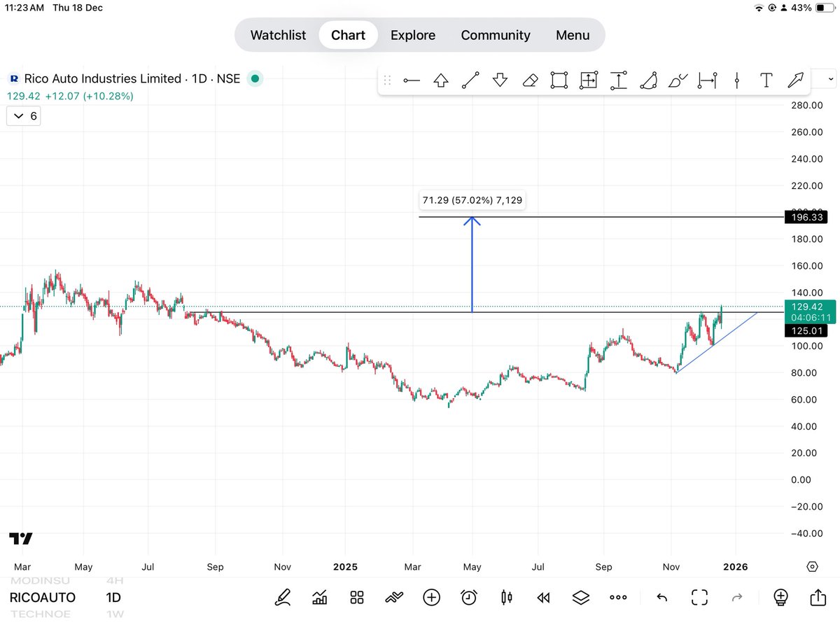Select the Chart tab

tap(348, 35)
